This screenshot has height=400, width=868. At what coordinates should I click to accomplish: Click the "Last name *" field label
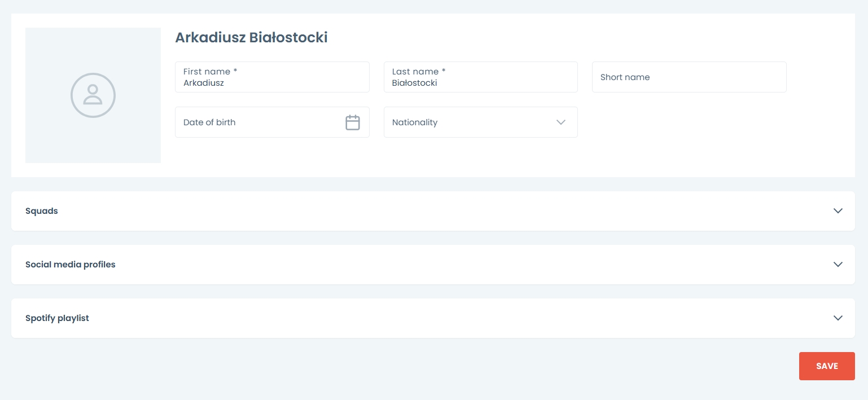419,72
